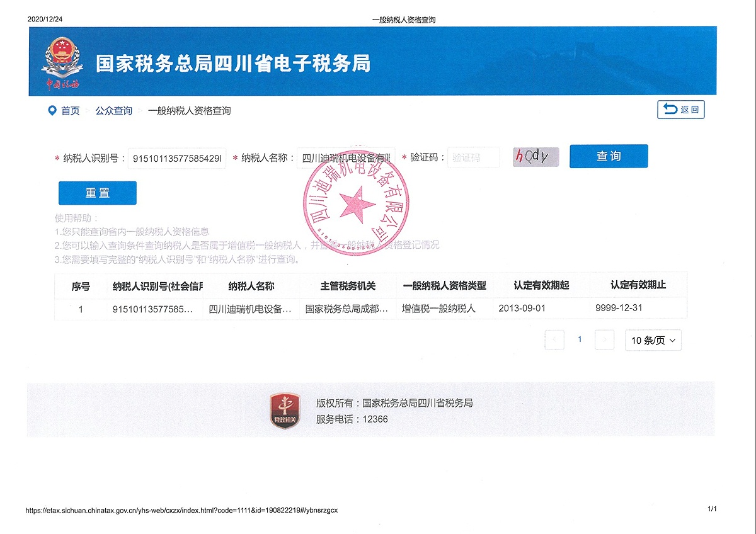756x534 pixels.
Task: Click next page arrow in pagination
Action: tap(604, 340)
